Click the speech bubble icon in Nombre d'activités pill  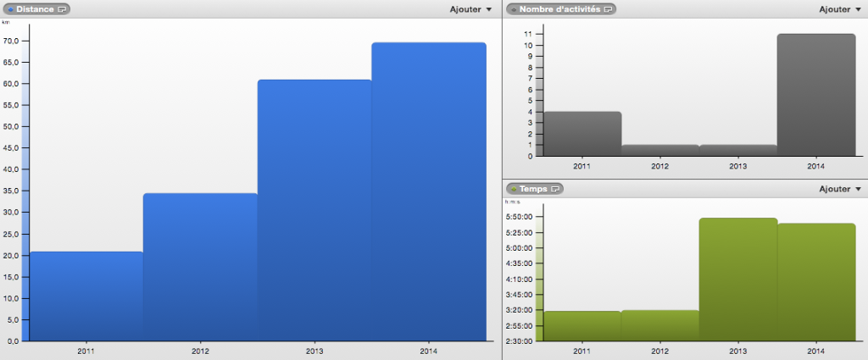(609, 9)
